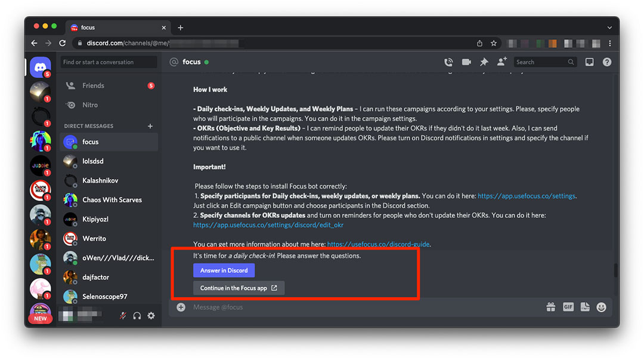Focus the Find or start a conversation field
This screenshot has width=644, height=360.
109,62
